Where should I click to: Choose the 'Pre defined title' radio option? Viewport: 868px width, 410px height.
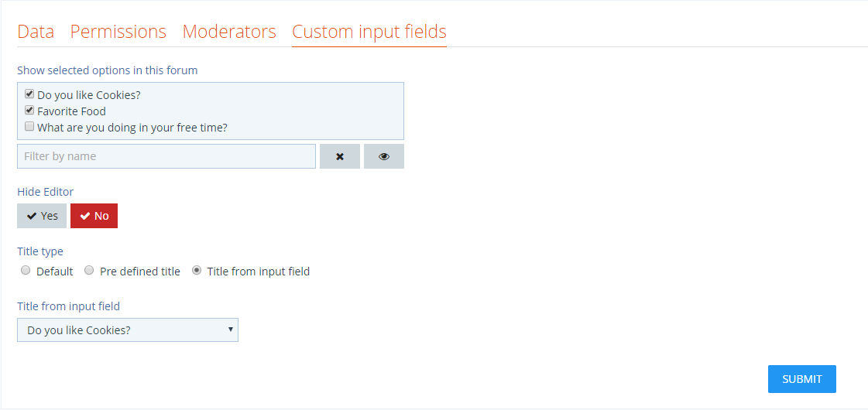tap(89, 271)
